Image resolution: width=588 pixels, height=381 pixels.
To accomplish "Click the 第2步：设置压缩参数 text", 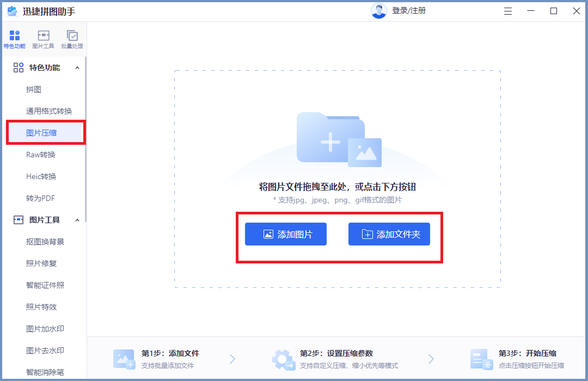I will pos(336,353).
